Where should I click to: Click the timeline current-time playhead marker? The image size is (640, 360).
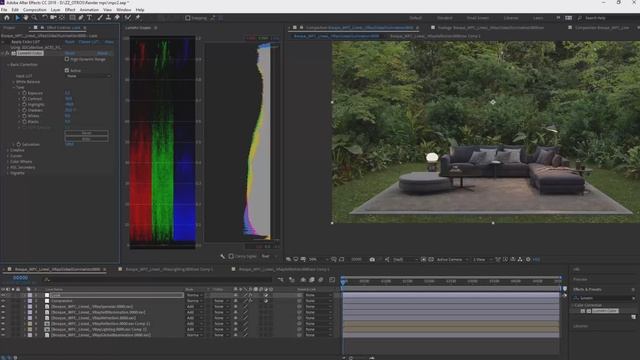pos(343,281)
